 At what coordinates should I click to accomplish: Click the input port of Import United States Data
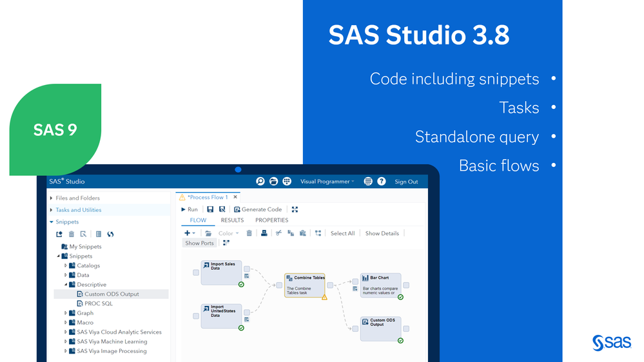point(196,316)
